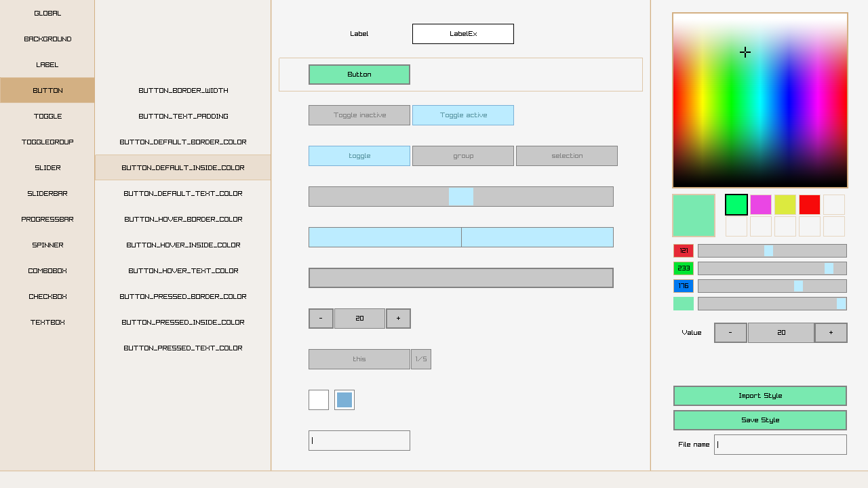Click the 1/5 combobox selector button
The image size is (868, 488).
421,359
